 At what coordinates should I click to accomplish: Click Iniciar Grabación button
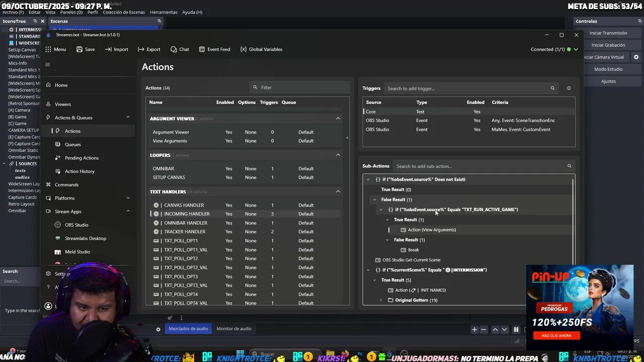click(x=608, y=45)
